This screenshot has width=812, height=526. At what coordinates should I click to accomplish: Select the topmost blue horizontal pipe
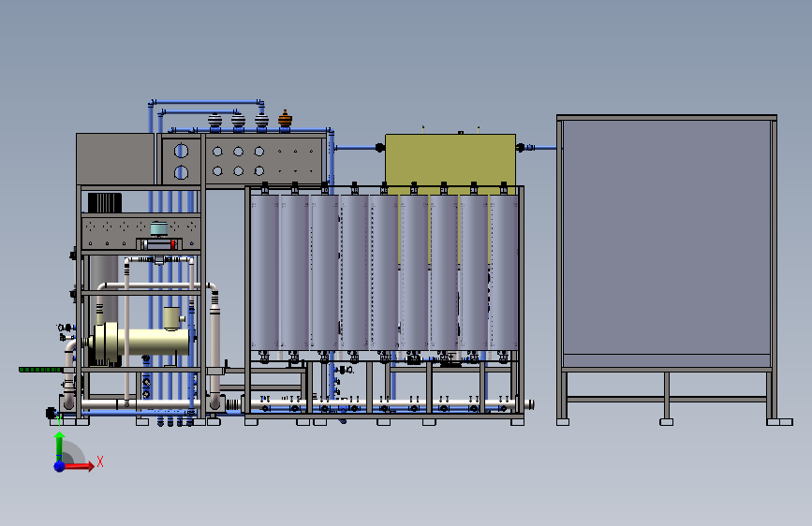pyautogui.click(x=206, y=102)
